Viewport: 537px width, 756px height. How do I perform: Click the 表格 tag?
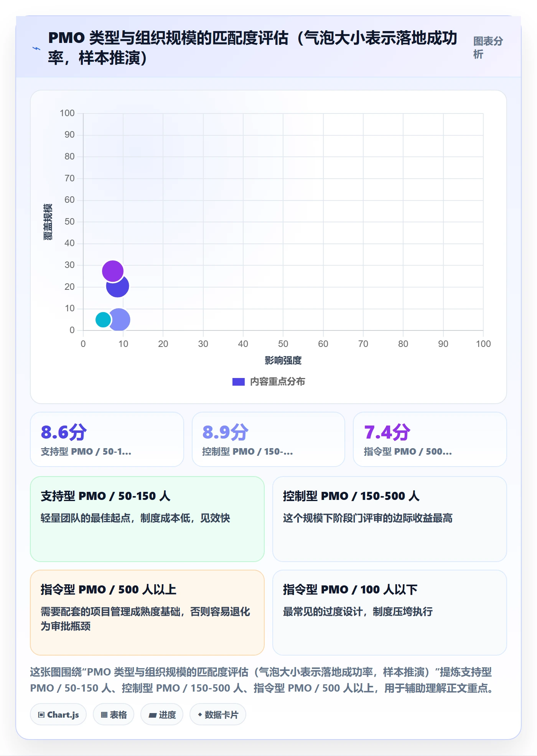[114, 715]
